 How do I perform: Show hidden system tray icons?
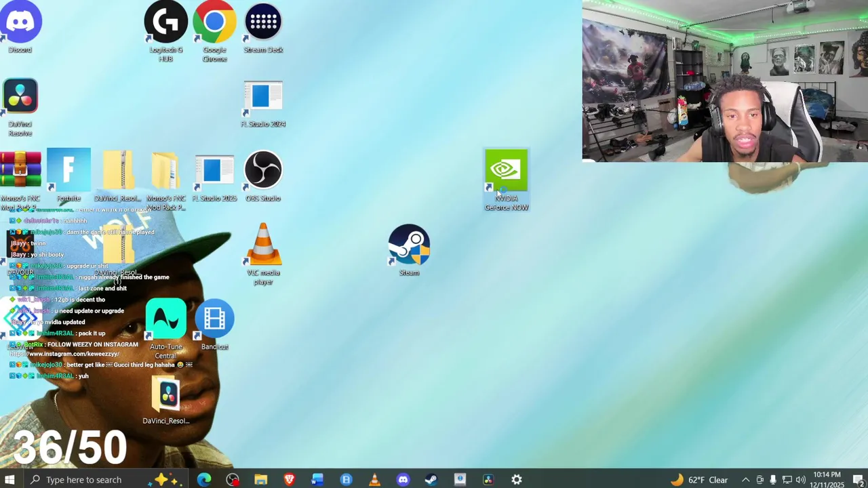point(746,480)
